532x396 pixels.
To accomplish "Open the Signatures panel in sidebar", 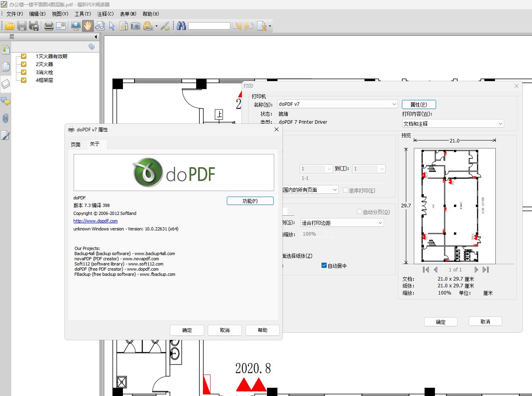I will pyautogui.click(x=6, y=135).
